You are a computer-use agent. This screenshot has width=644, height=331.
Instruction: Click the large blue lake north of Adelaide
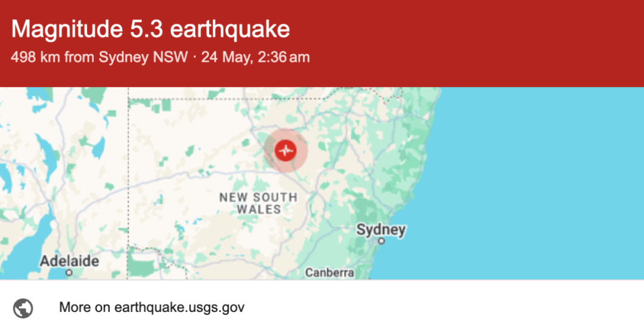tap(45, 156)
